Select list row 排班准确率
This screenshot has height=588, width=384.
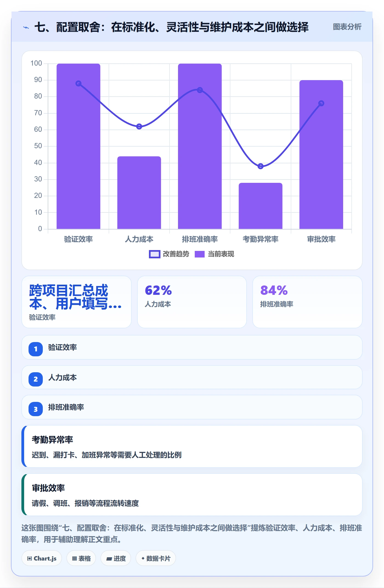[x=192, y=407]
